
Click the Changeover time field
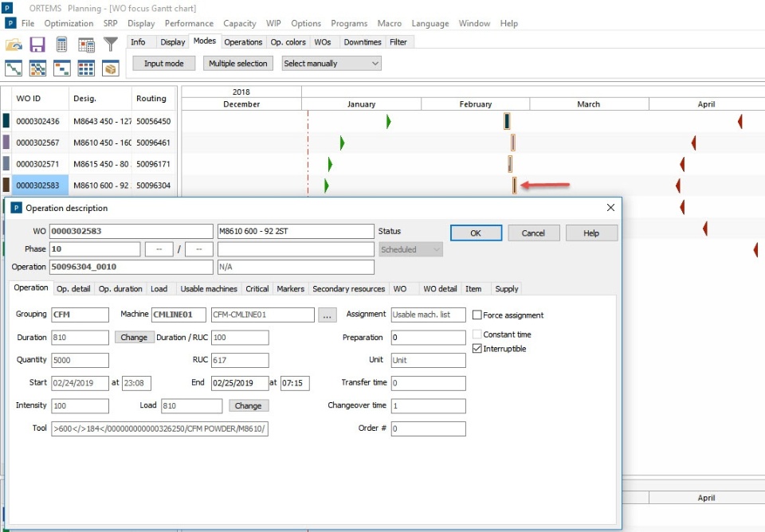429,405
